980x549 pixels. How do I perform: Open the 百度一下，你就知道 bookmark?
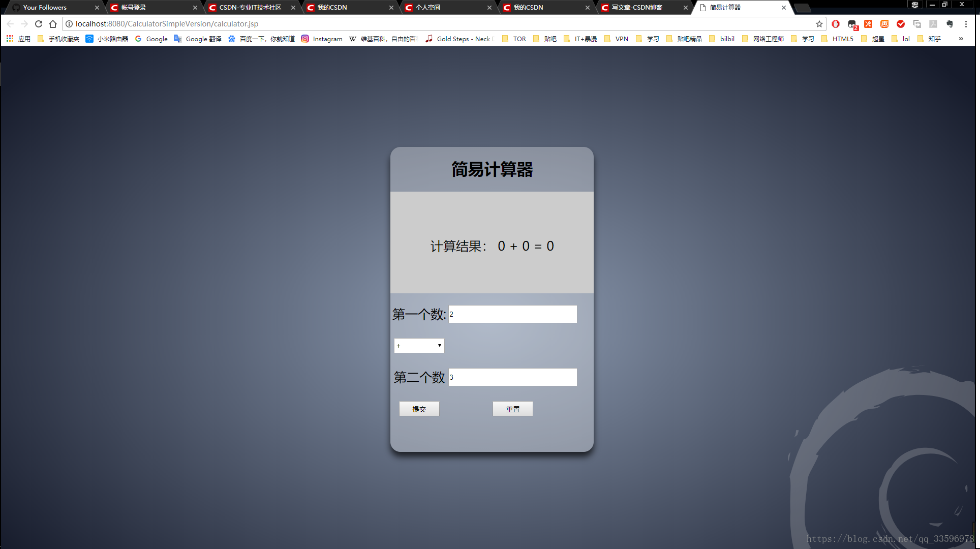pyautogui.click(x=261, y=39)
